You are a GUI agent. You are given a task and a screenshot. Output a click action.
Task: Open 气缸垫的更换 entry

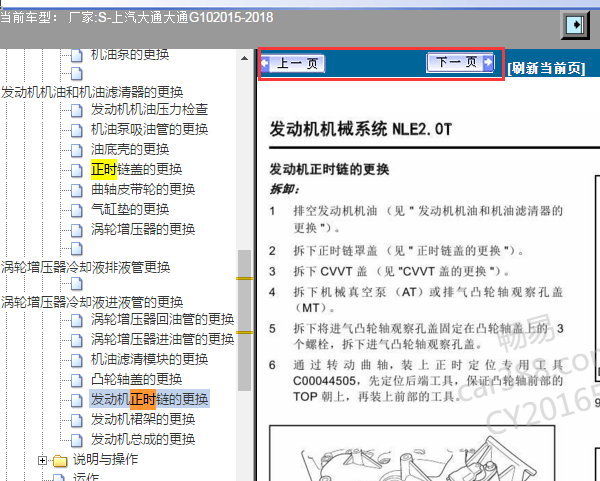[130, 209]
